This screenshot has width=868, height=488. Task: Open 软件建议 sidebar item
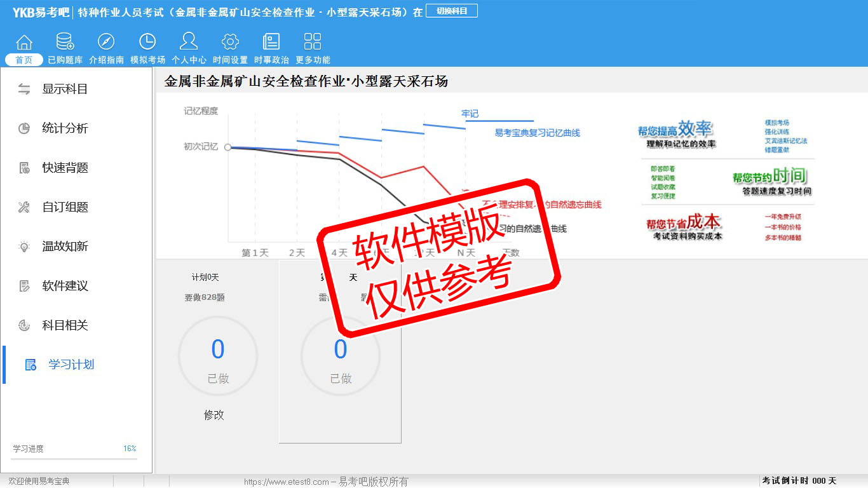(x=64, y=286)
